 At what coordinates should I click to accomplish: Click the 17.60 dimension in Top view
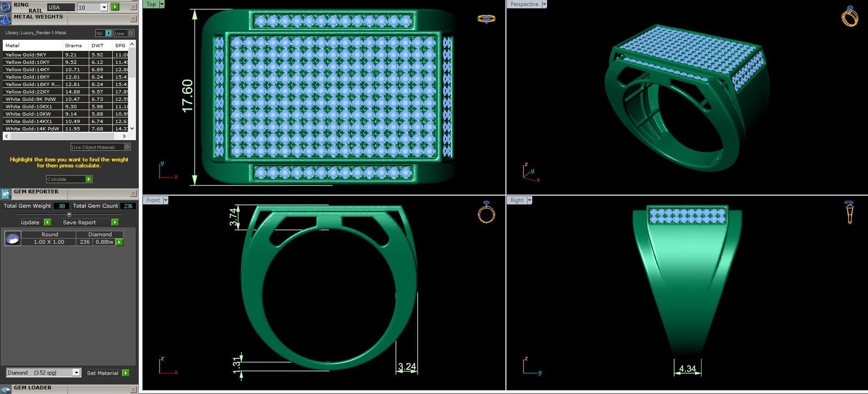point(187,96)
